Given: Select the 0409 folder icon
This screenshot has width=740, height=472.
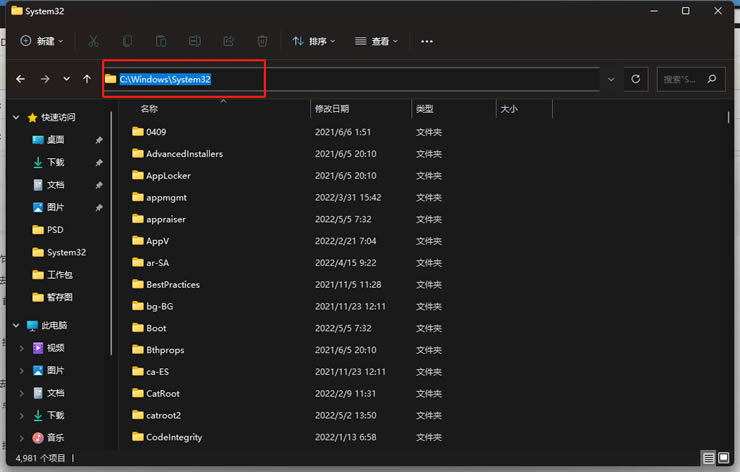Looking at the screenshot, I should pyautogui.click(x=138, y=132).
